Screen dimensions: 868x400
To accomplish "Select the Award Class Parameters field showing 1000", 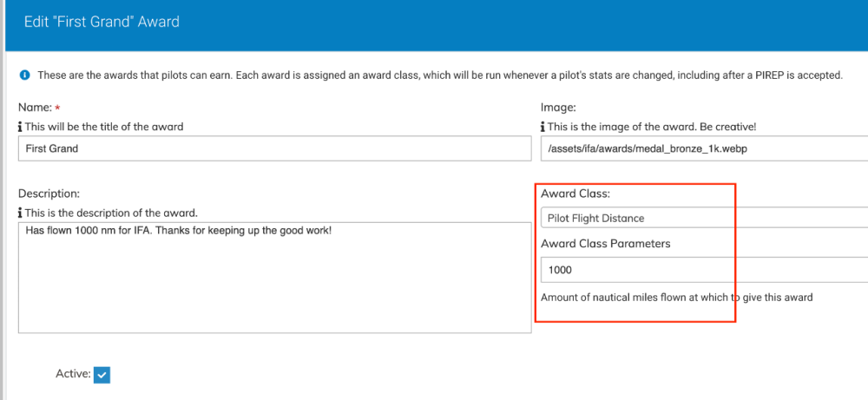I will [703, 270].
